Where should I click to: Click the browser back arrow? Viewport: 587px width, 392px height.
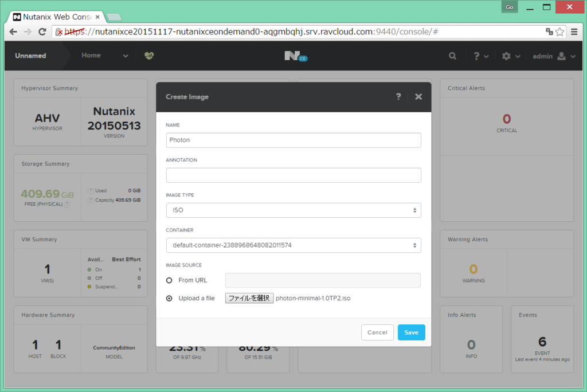click(13, 32)
